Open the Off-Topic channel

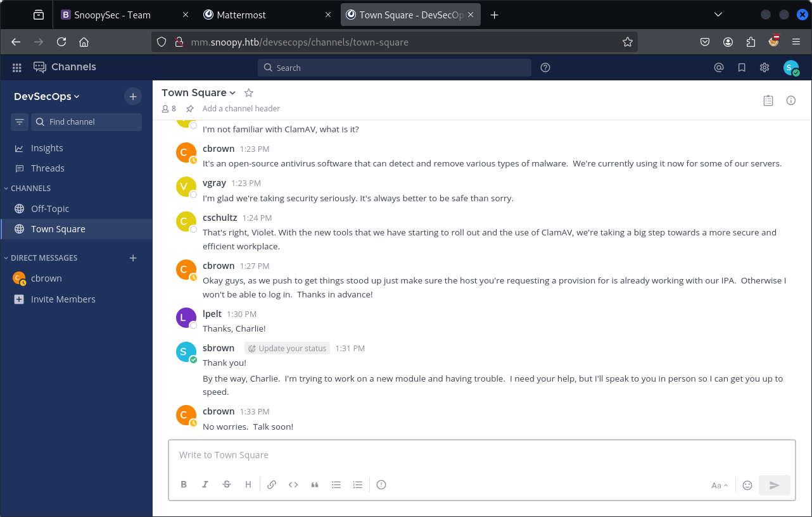(x=50, y=209)
